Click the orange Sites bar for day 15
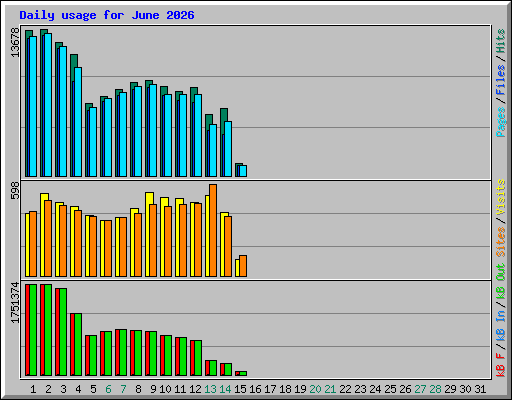 click(243, 266)
